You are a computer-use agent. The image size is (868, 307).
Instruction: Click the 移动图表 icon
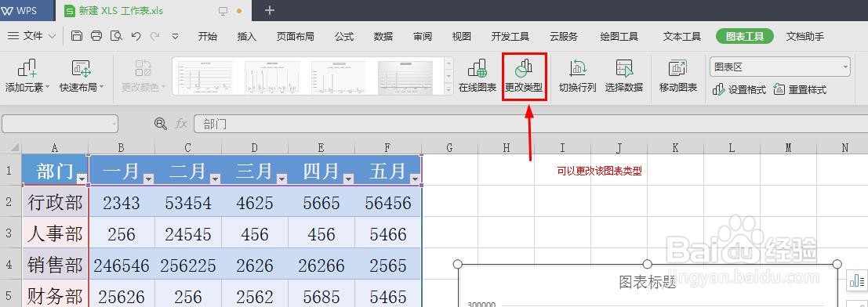[677, 76]
